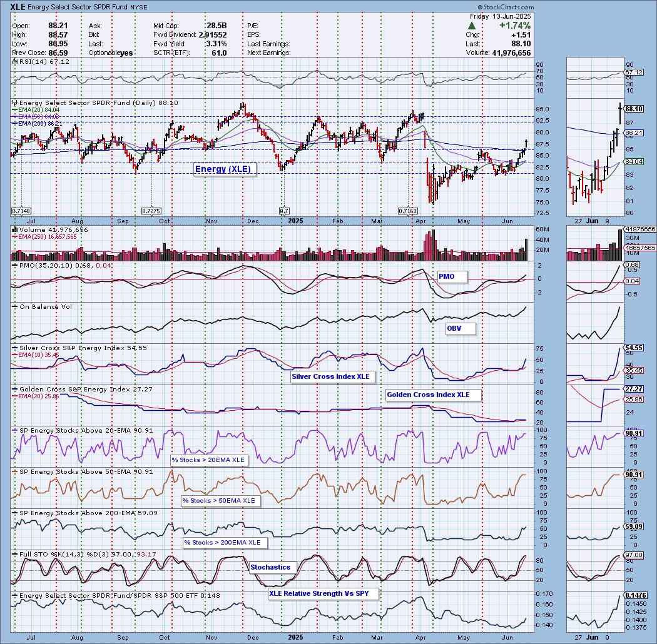This screenshot has width=657, height=644.
Task: Click the '% Stocks > 200EMA XLE' label
Action: click(x=225, y=542)
